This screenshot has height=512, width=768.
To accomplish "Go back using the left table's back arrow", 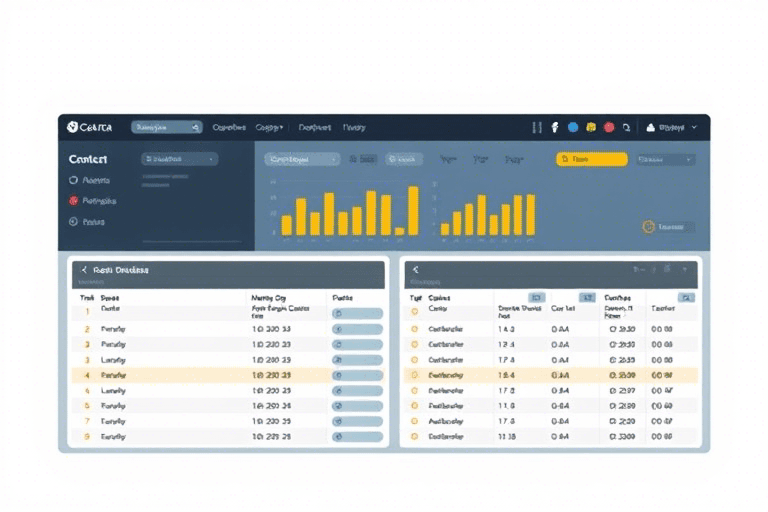I will pyautogui.click(x=83, y=270).
